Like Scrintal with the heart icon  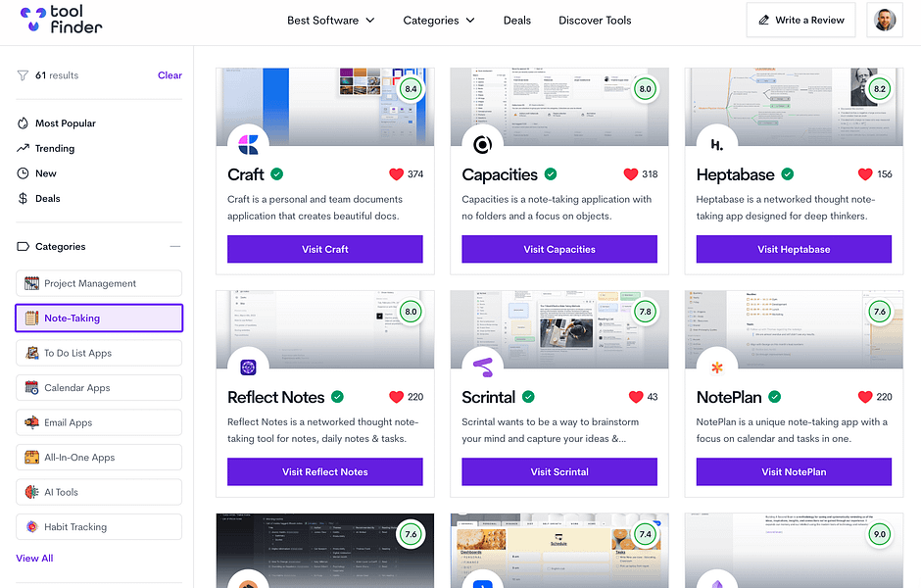pos(636,397)
